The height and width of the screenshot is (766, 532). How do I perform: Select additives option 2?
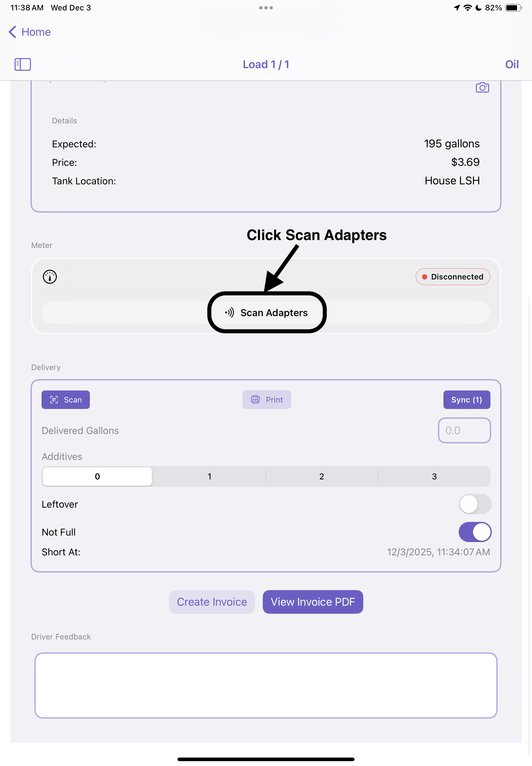pyautogui.click(x=322, y=476)
